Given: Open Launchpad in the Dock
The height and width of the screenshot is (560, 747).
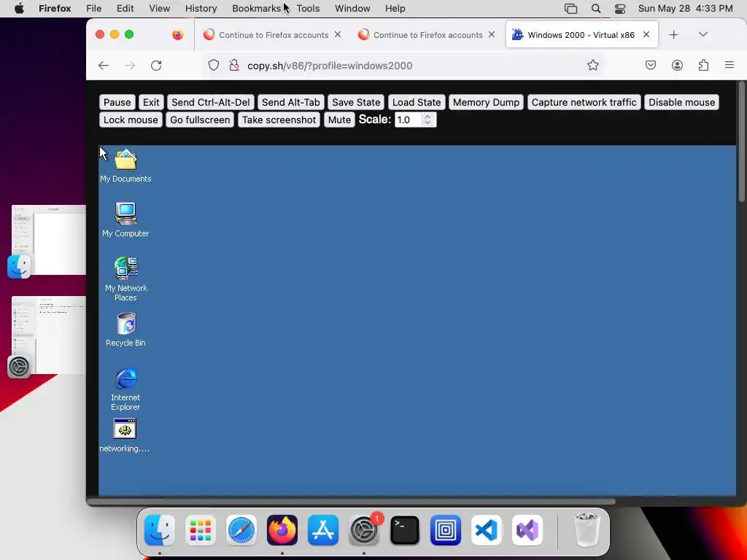Looking at the screenshot, I should coord(201,530).
